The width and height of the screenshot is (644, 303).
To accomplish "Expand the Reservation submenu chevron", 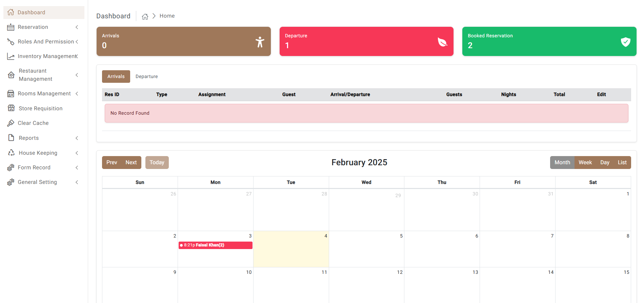I will click(x=77, y=27).
